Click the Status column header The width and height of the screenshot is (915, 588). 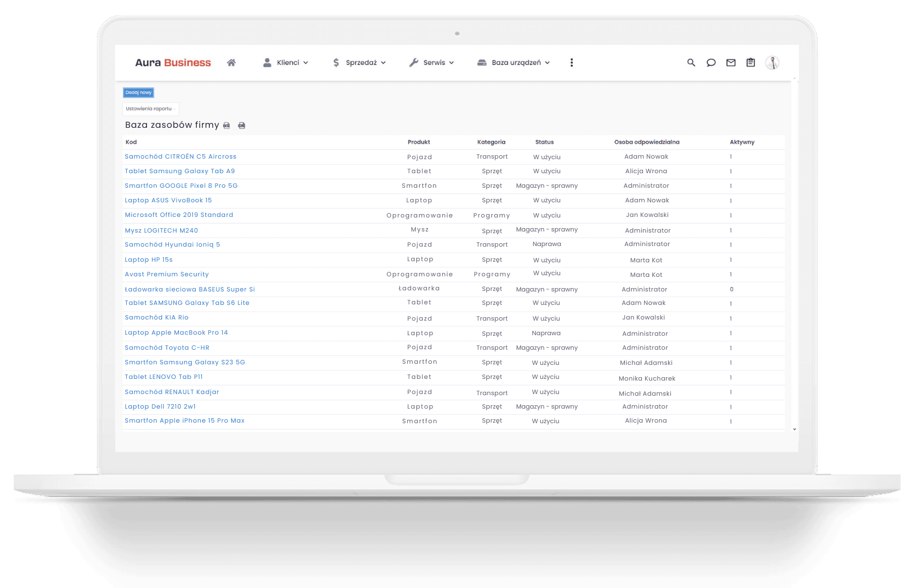tap(544, 142)
